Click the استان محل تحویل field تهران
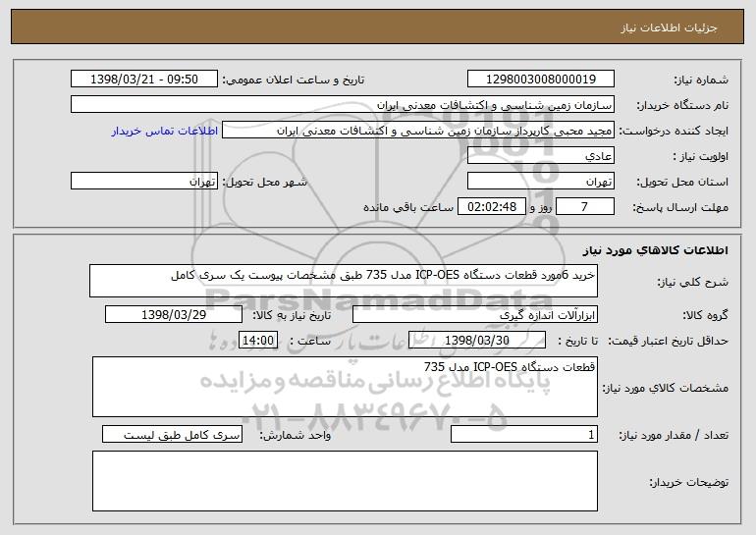Image resolution: width=756 pixels, height=535 pixels. click(x=540, y=182)
